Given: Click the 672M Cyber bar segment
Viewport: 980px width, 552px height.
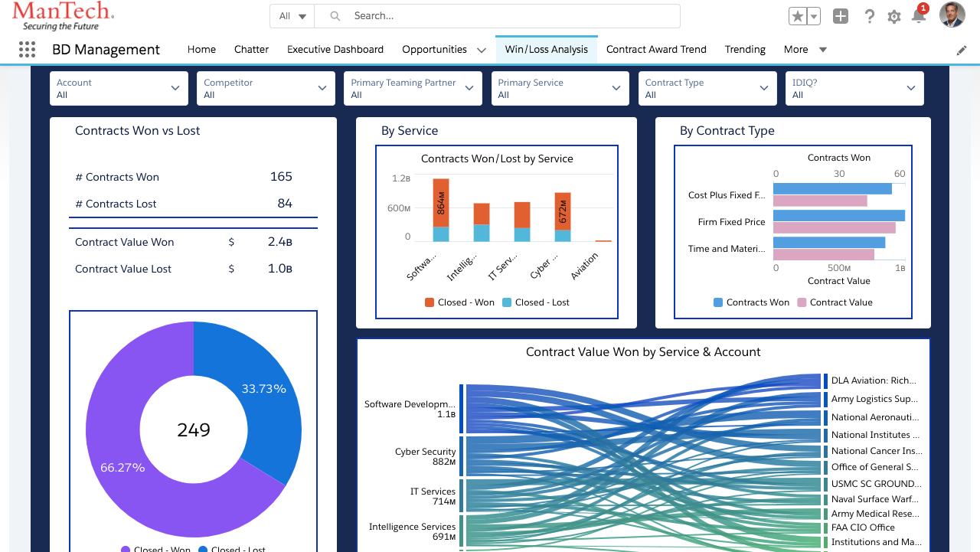Looking at the screenshot, I should [x=563, y=211].
